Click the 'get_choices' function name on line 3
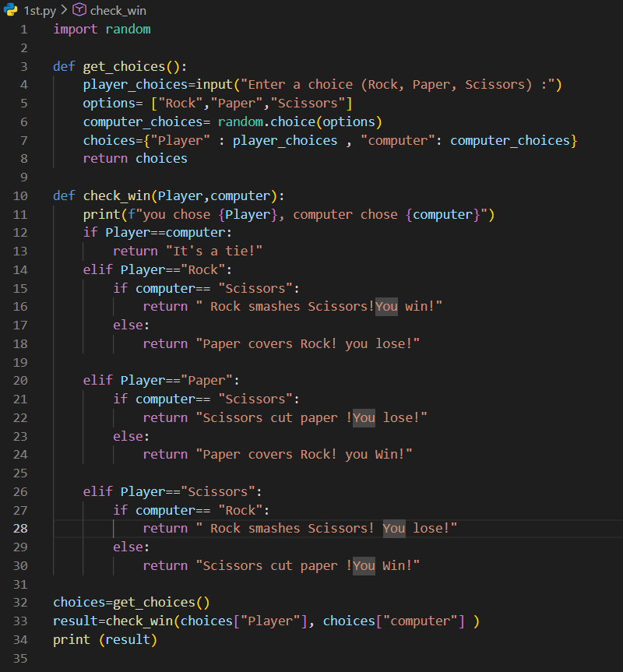This screenshot has width=623, height=672. click(x=125, y=66)
